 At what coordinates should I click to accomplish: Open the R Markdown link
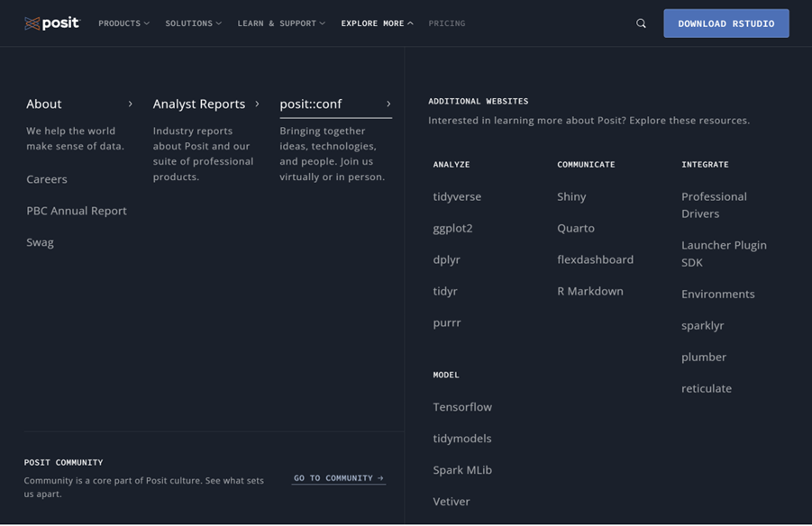click(x=590, y=291)
